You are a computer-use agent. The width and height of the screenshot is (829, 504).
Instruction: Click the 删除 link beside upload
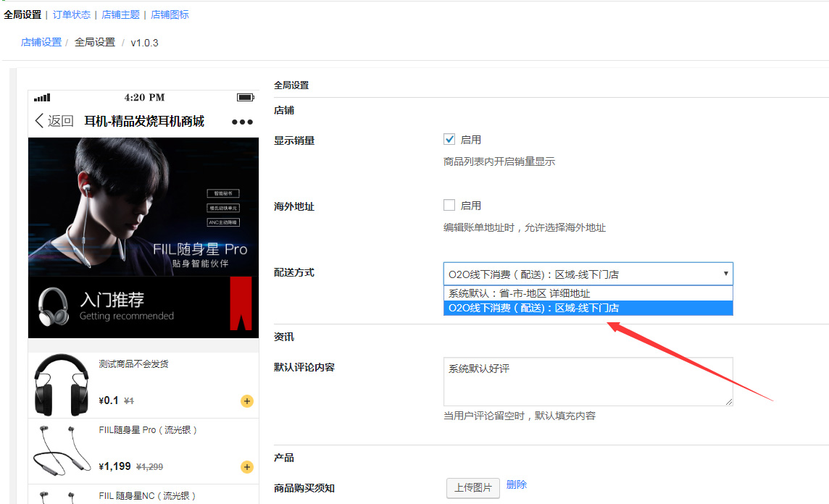[517, 484]
